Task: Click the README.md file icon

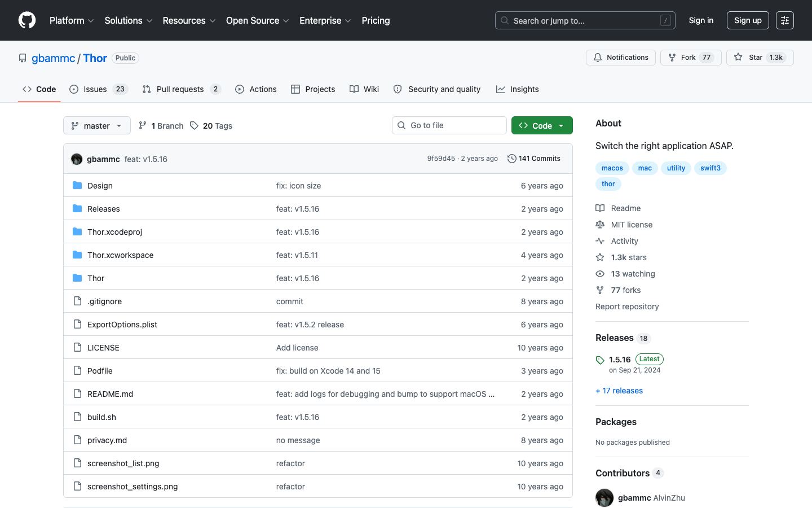Action: 77,393
